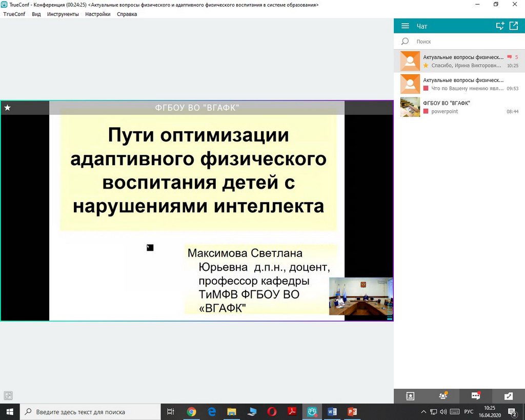The image size is (525, 420).
Task: Open the call history tab icon
Action: coord(508,396)
